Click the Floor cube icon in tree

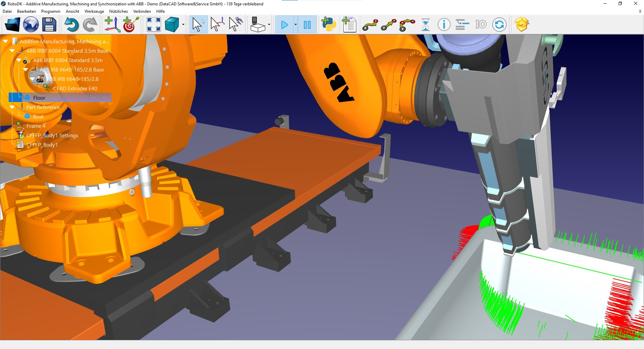[x=28, y=98]
